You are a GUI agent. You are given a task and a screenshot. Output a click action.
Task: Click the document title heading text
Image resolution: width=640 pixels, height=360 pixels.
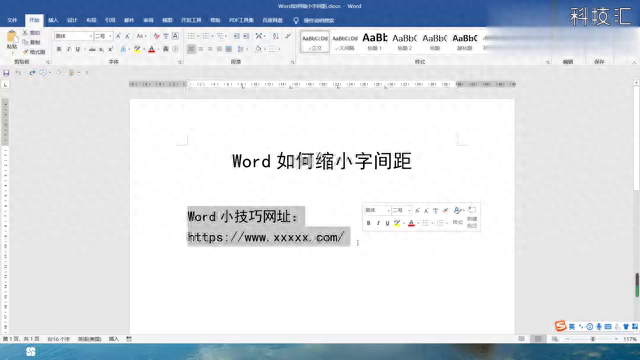pyautogui.click(x=322, y=161)
